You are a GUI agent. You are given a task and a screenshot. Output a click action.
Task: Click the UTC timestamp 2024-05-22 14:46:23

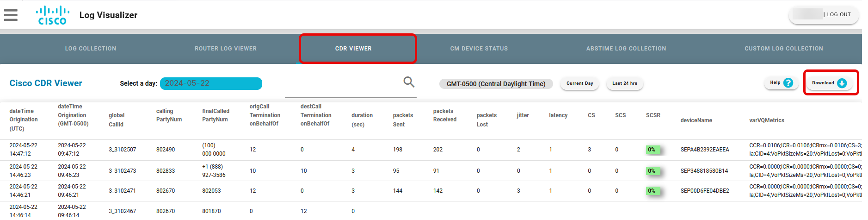coord(24,171)
